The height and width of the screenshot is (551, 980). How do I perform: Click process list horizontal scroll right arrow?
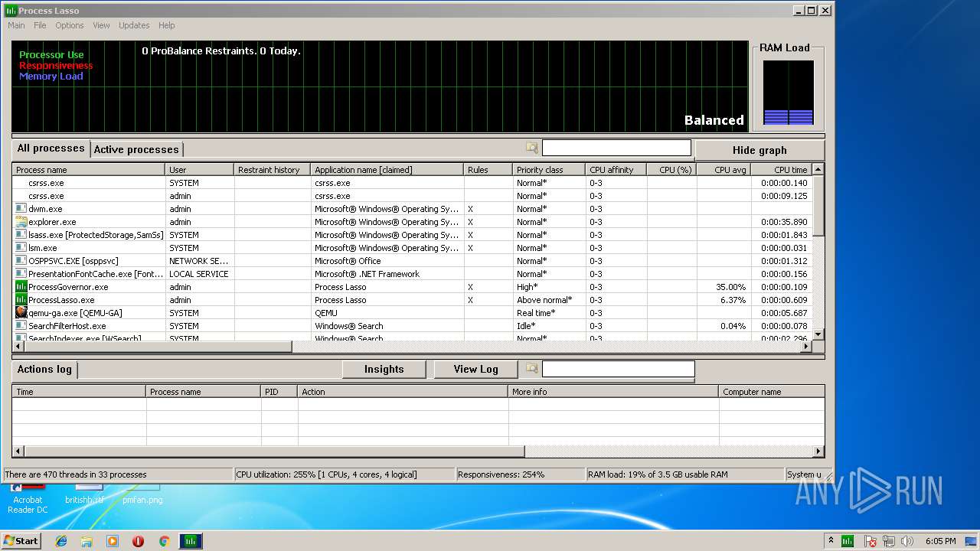[805, 347]
